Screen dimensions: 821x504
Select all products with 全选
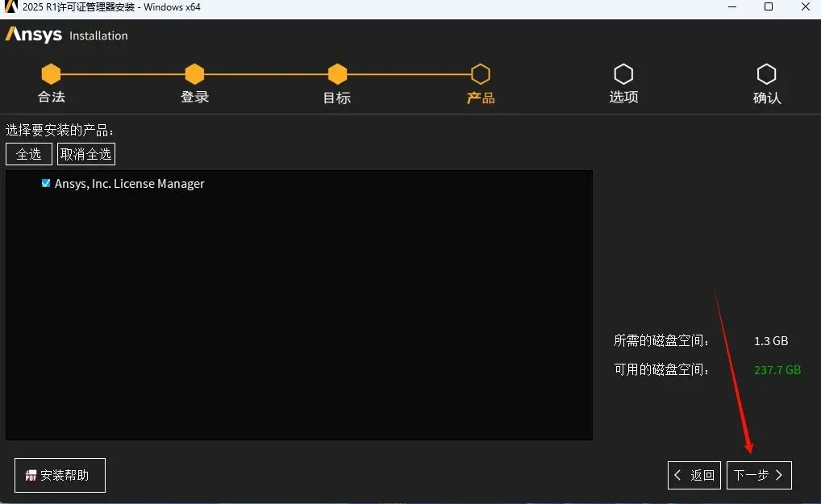pos(29,154)
